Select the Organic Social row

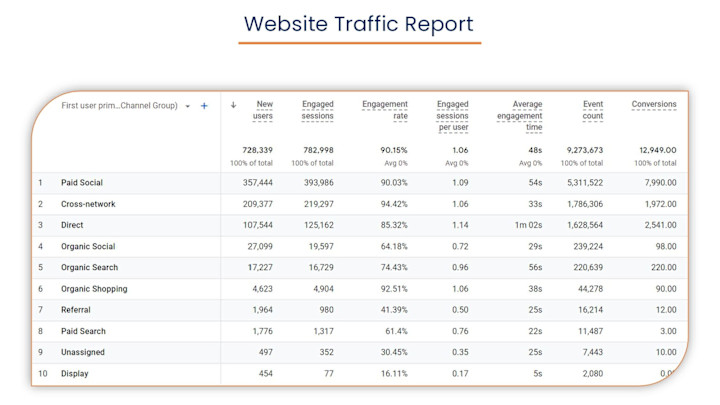tap(360, 247)
